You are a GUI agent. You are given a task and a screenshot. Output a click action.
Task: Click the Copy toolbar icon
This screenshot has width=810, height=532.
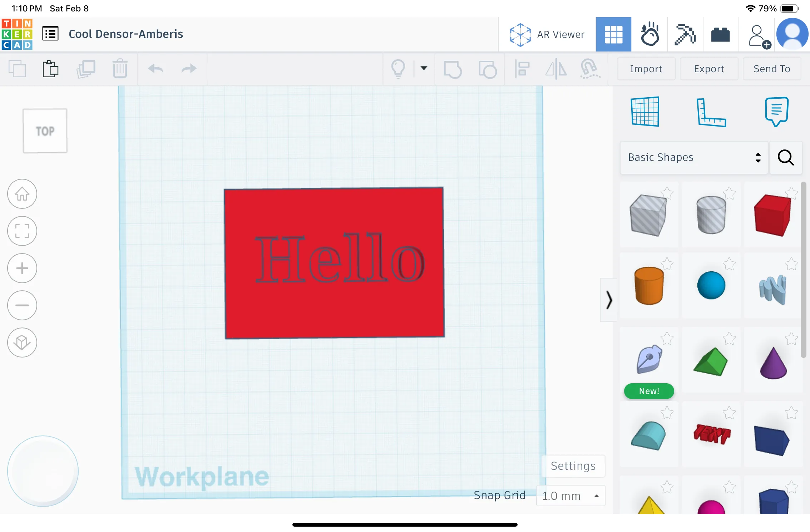[x=17, y=69]
